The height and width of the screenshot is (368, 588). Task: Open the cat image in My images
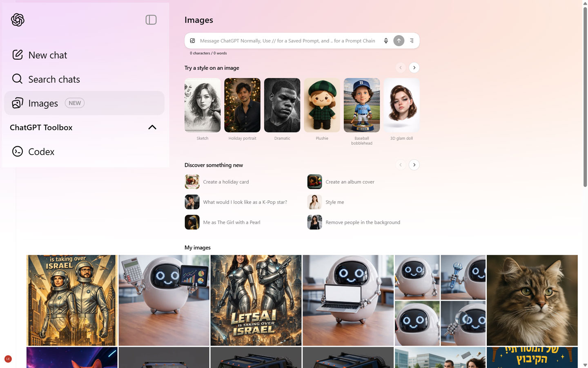click(532, 300)
